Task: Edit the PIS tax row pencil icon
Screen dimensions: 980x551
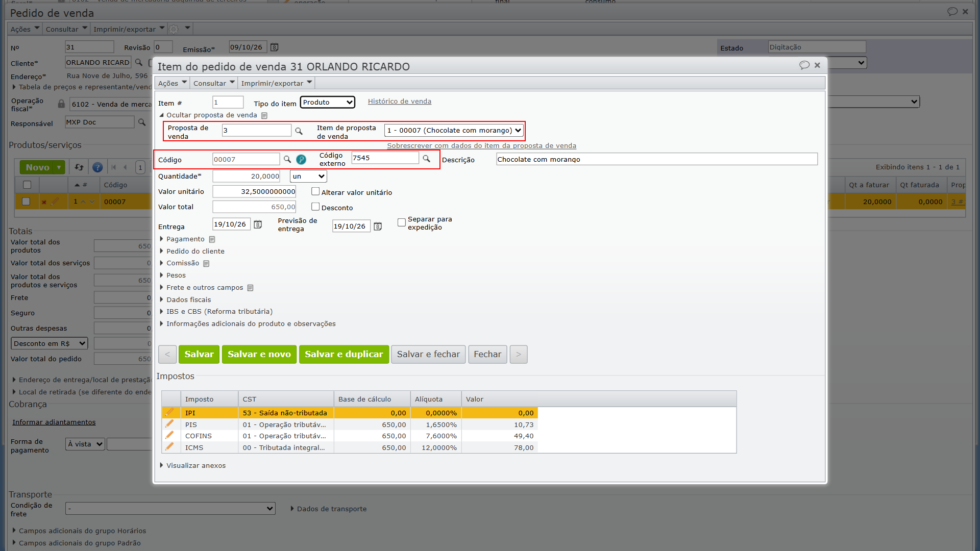Action: 169,424
